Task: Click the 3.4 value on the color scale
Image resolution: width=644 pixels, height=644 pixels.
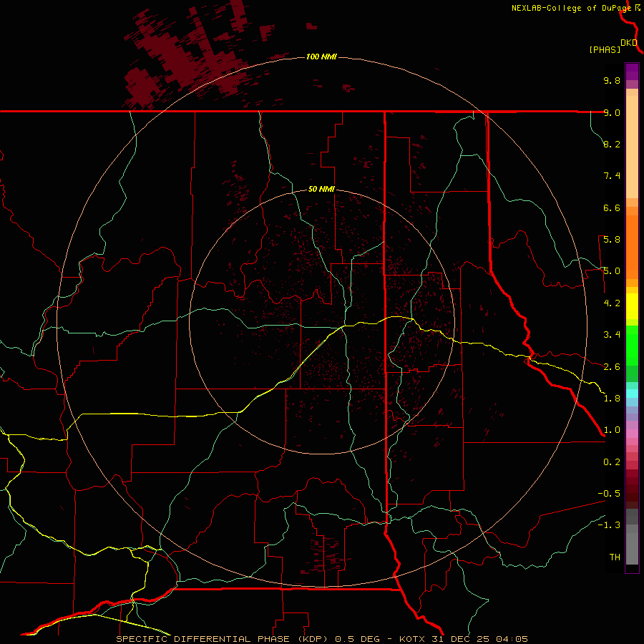Action: 612,335
